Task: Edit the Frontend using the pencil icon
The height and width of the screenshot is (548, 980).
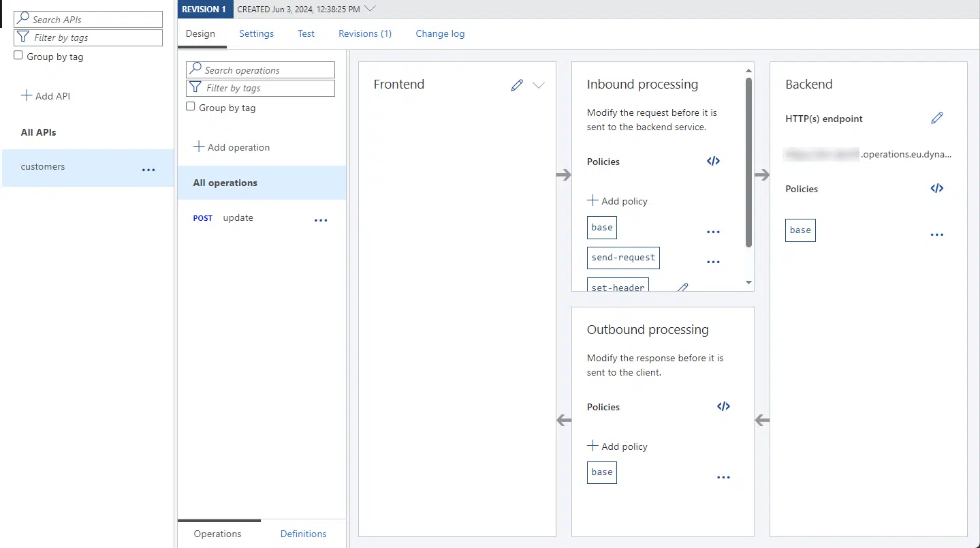Action: [x=517, y=85]
